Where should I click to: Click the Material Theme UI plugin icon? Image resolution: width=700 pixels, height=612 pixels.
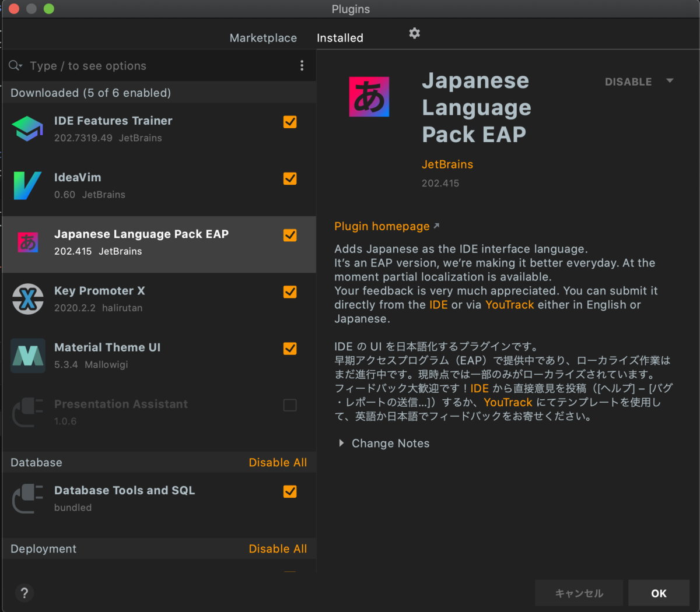coord(27,356)
